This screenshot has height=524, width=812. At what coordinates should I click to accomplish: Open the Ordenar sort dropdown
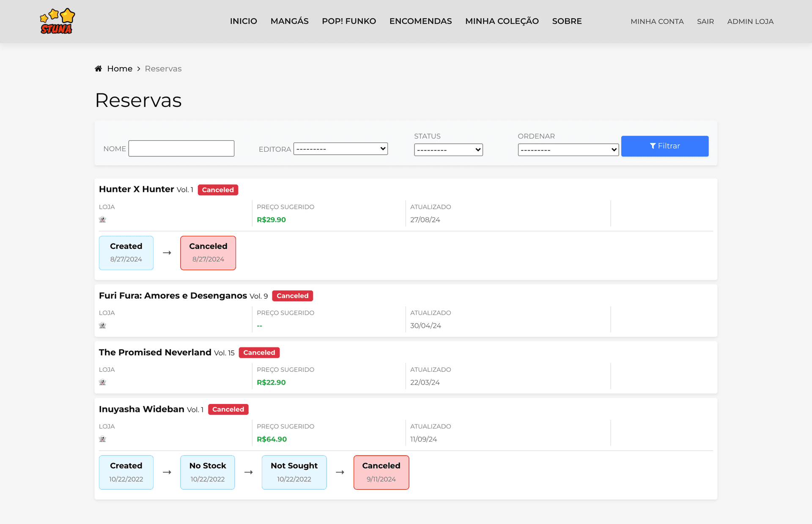click(568, 150)
